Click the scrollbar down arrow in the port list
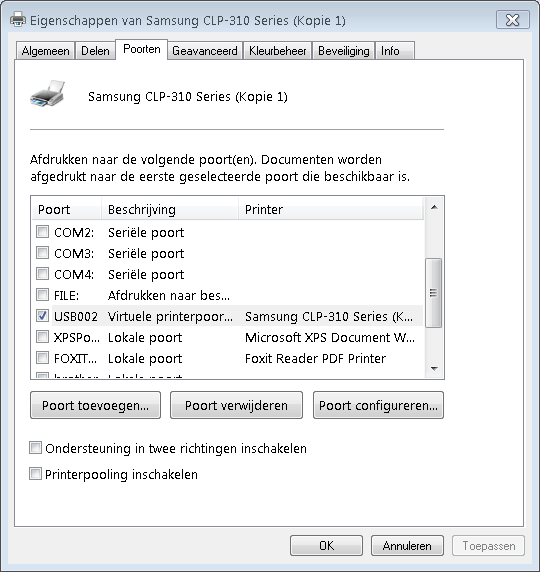Image resolution: width=540 pixels, height=572 pixels. pyautogui.click(x=434, y=368)
